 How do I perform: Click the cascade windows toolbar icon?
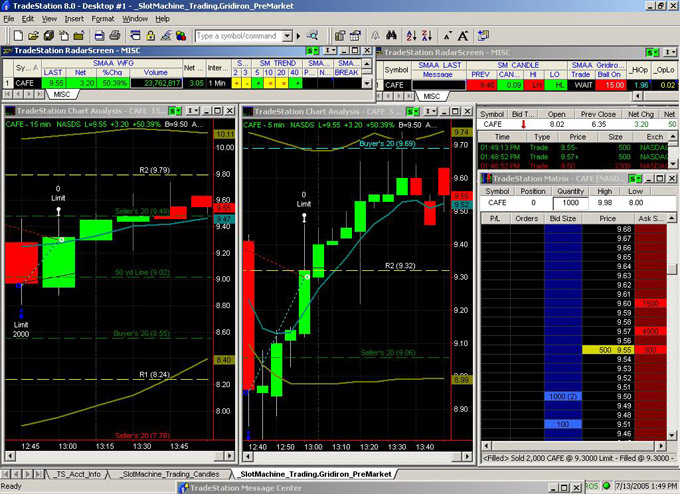tap(135, 36)
